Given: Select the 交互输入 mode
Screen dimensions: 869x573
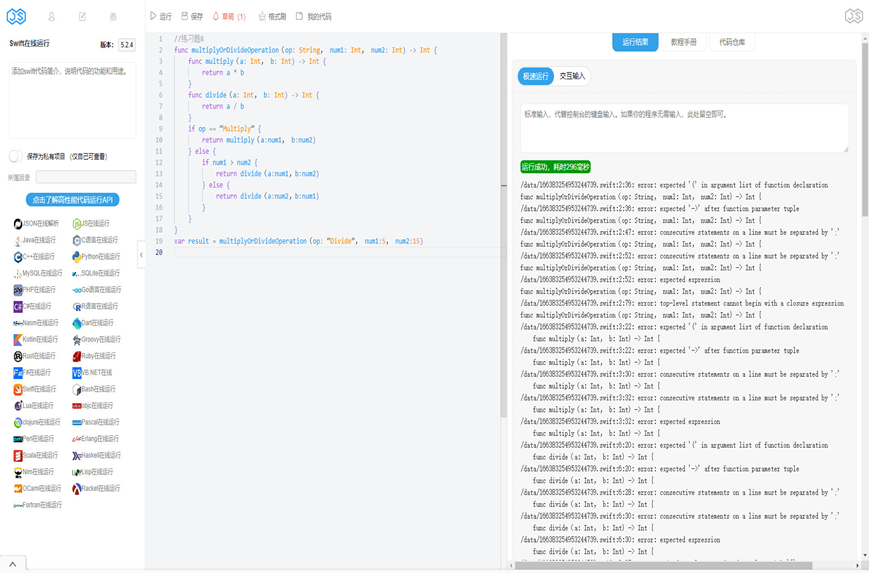Looking at the screenshot, I should [x=572, y=76].
